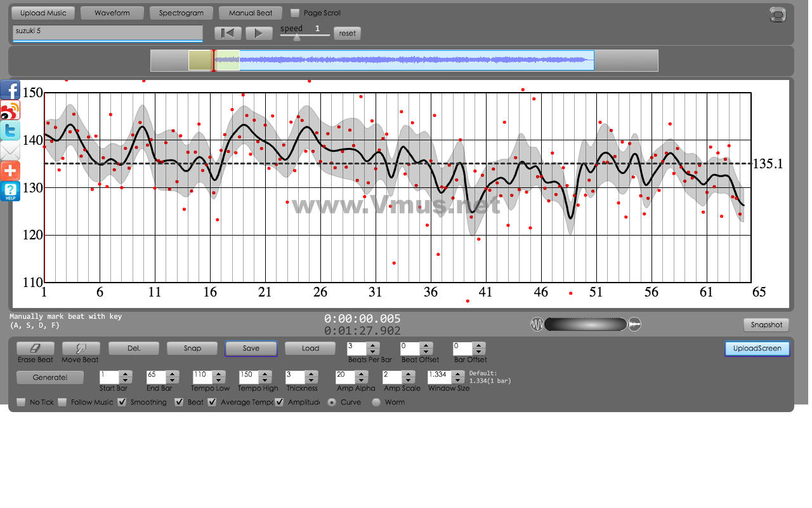Image resolution: width=812 pixels, height=508 pixels.
Task: Take a Snapshot of the graph
Action: pyautogui.click(x=766, y=324)
